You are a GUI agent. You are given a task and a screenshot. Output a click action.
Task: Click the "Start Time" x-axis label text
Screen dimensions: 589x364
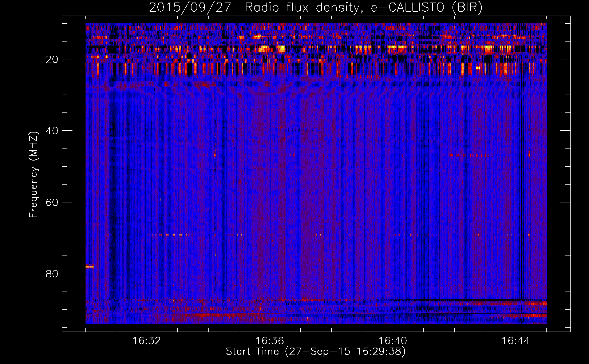pyautogui.click(x=252, y=352)
